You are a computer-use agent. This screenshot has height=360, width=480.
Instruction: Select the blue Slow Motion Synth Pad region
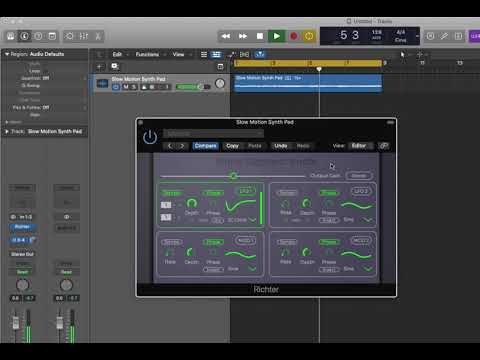click(308, 83)
